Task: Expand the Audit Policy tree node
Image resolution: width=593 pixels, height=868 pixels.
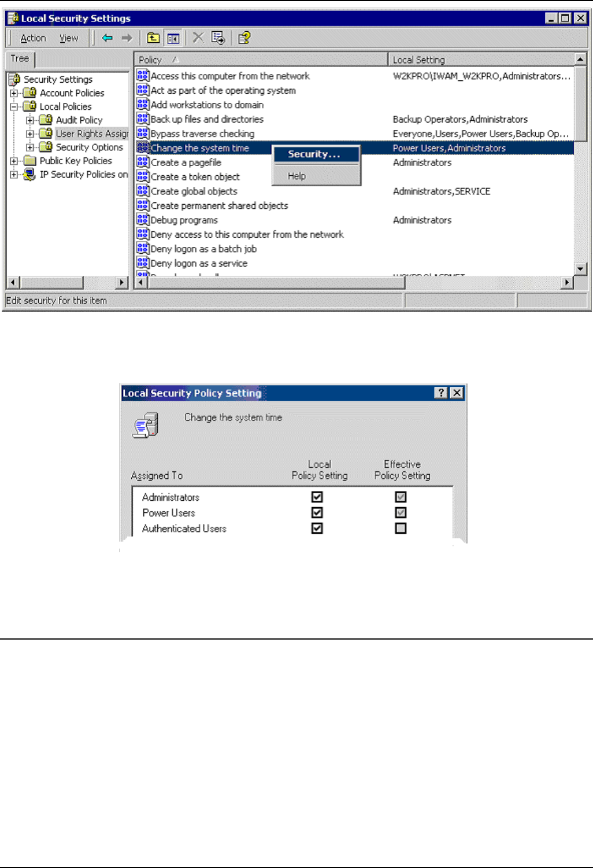Action: pyautogui.click(x=30, y=120)
